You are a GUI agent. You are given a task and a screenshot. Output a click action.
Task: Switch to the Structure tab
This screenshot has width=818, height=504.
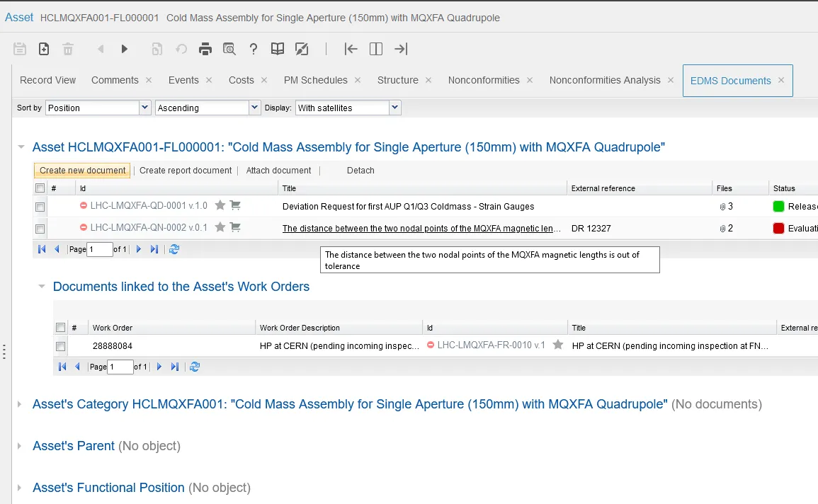[397, 80]
